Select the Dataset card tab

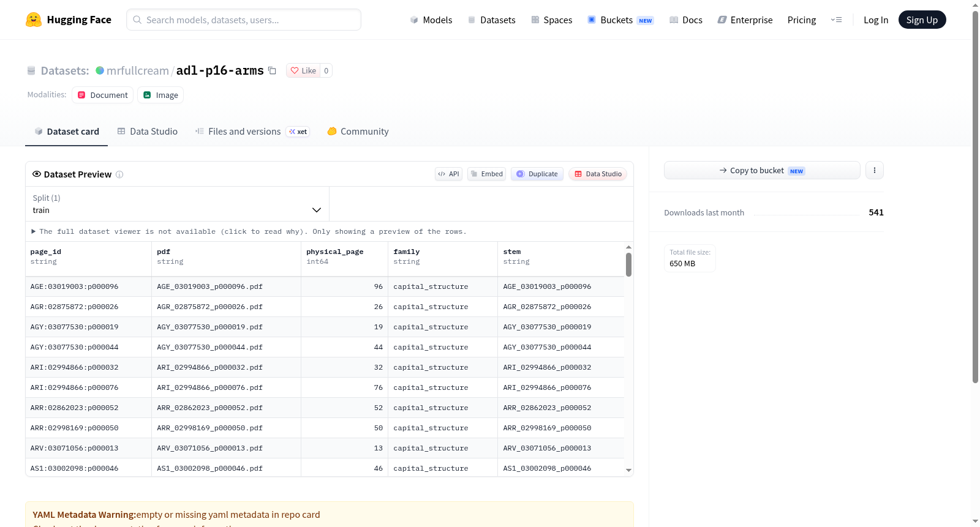66,131
